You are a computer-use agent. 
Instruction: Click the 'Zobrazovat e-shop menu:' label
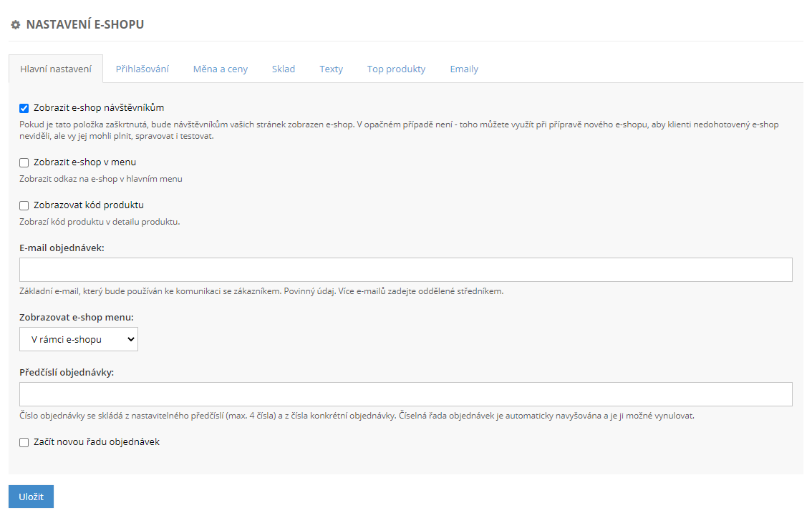click(77, 316)
